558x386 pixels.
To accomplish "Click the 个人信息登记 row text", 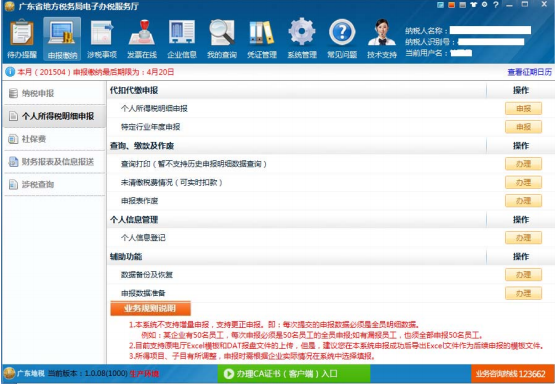I will tap(143, 238).
